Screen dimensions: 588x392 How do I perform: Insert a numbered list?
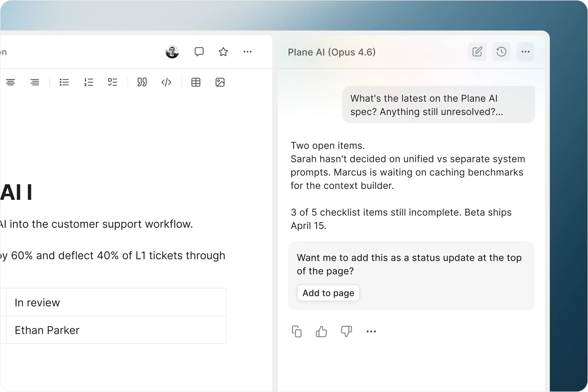89,82
